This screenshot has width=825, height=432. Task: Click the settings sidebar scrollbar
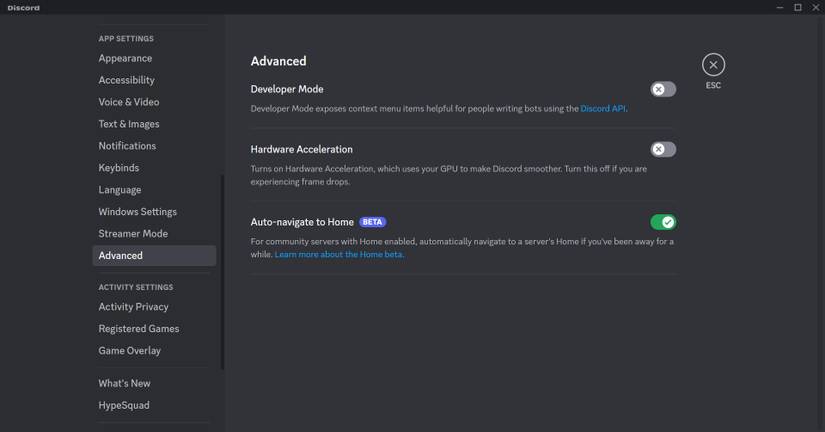(x=222, y=270)
